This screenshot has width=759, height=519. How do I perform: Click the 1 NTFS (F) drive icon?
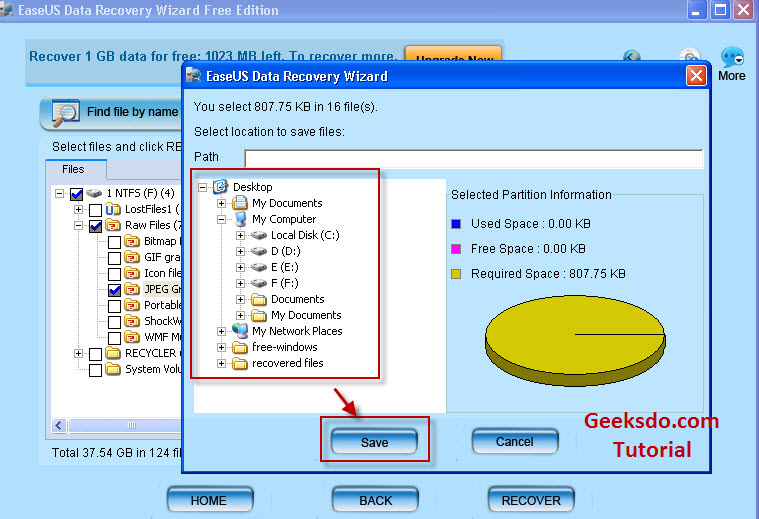(94, 193)
